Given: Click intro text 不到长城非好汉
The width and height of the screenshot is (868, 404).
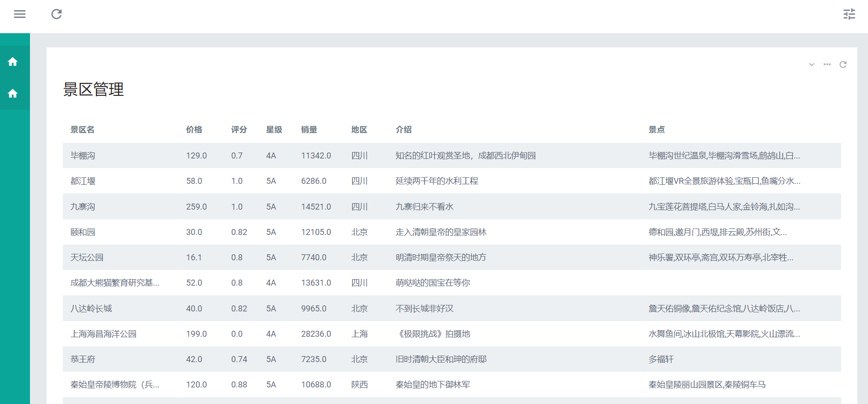Looking at the screenshot, I should 424,309.
